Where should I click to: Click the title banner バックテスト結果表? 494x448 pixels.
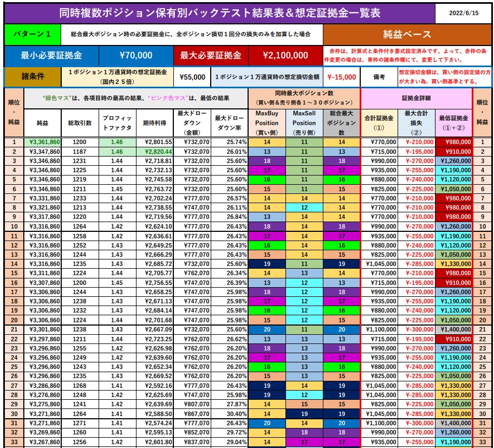(x=220, y=13)
